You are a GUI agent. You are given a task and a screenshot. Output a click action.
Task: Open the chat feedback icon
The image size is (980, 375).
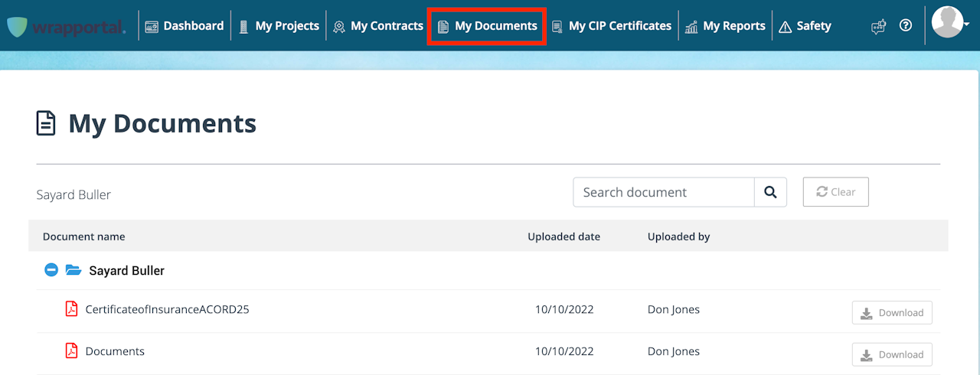coord(878,26)
